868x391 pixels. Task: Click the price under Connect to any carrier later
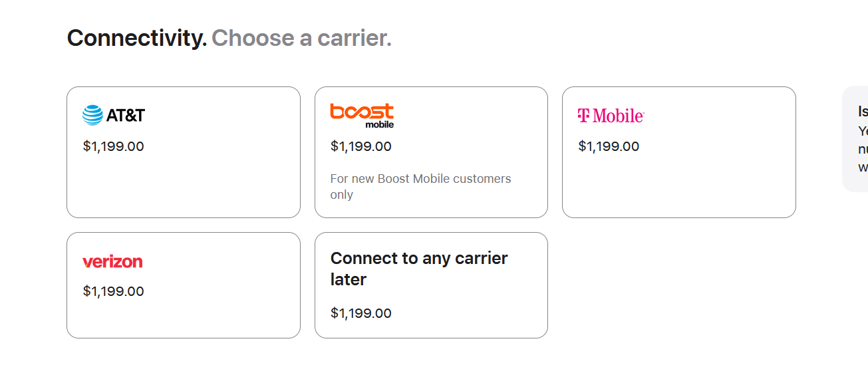coord(361,313)
